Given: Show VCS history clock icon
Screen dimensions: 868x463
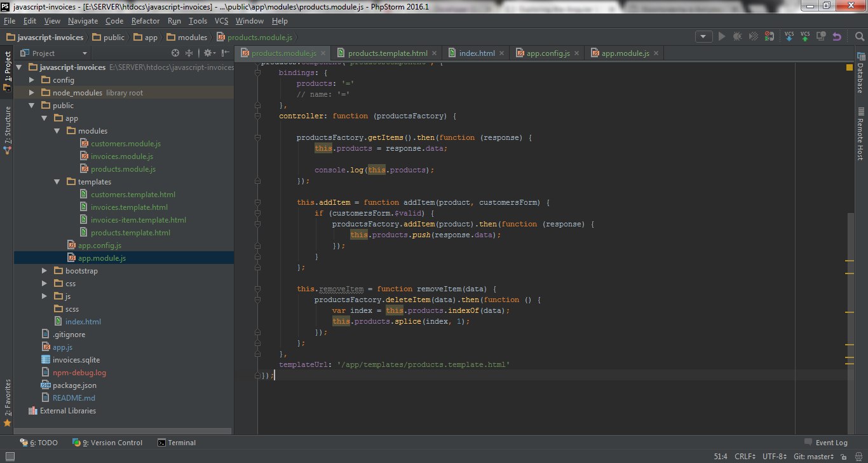Looking at the screenshot, I should coord(821,36).
